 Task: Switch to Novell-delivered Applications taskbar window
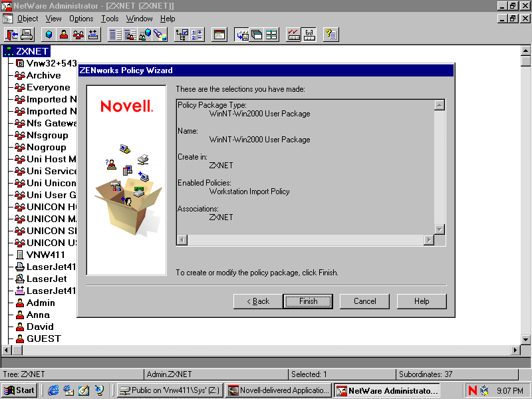point(279,390)
